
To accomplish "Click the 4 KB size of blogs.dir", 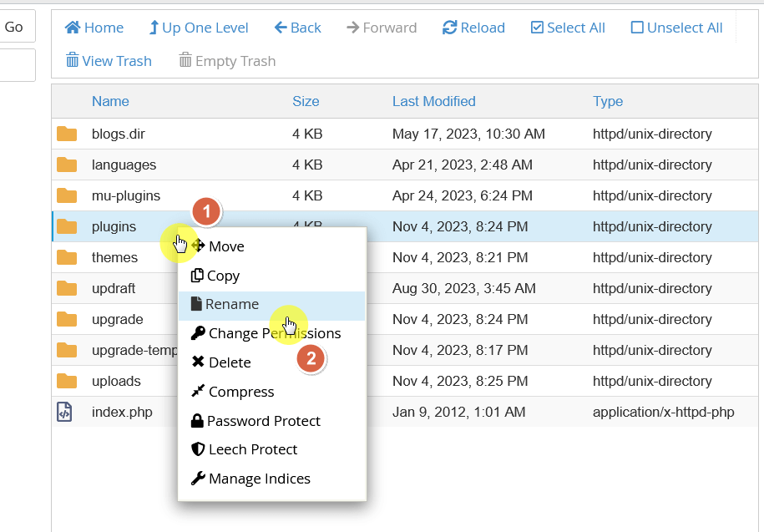I will 307,134.
